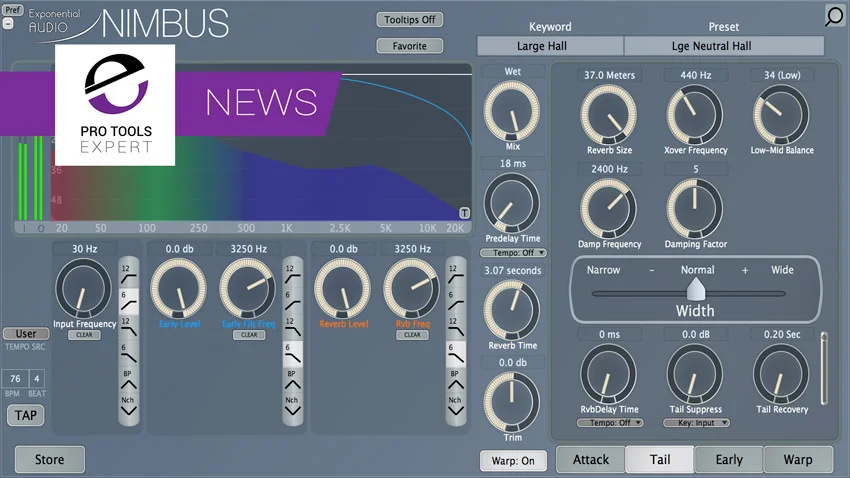Select the 12 dB low-pass filter for Early Filt Freq
The image size is (850, 478).
(293, 328)
